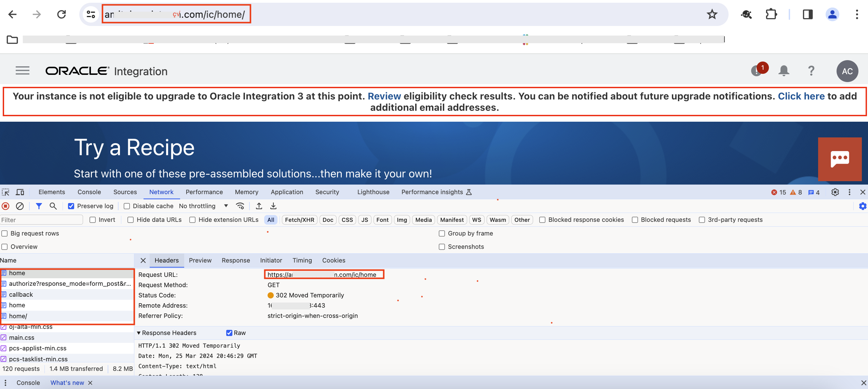Screen dimensions: 868x389
Task: Select the callback request in the list
Action: 21,294
